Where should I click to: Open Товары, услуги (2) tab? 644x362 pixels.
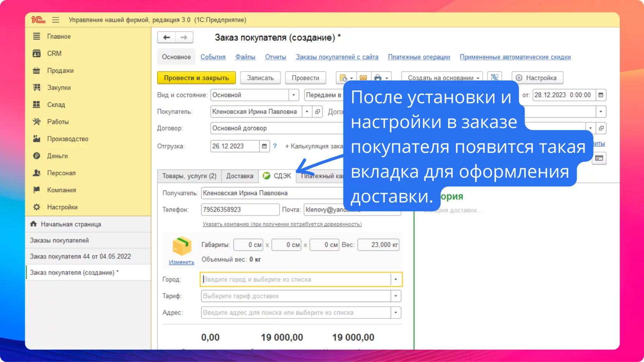pyautogui.click(x=189, y=176)
